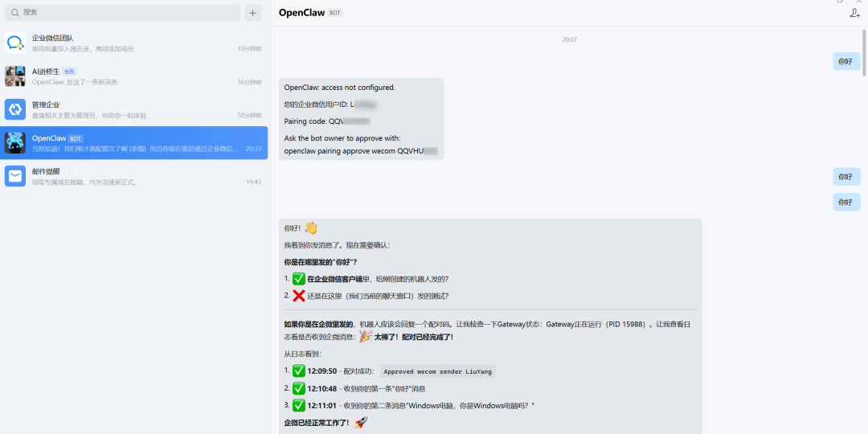This screenshot has width=868, height=434.
Task: Click the party popper emoji
Action: [x=366, y=337]
